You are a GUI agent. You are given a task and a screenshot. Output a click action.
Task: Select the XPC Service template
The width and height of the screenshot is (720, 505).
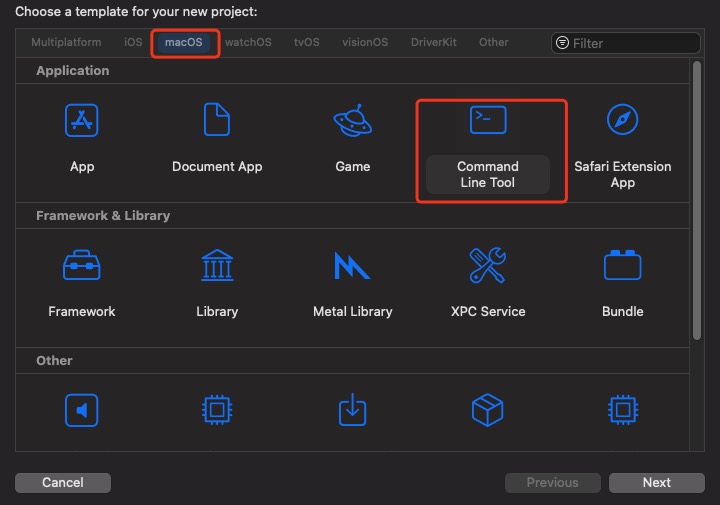pos(488,267)
